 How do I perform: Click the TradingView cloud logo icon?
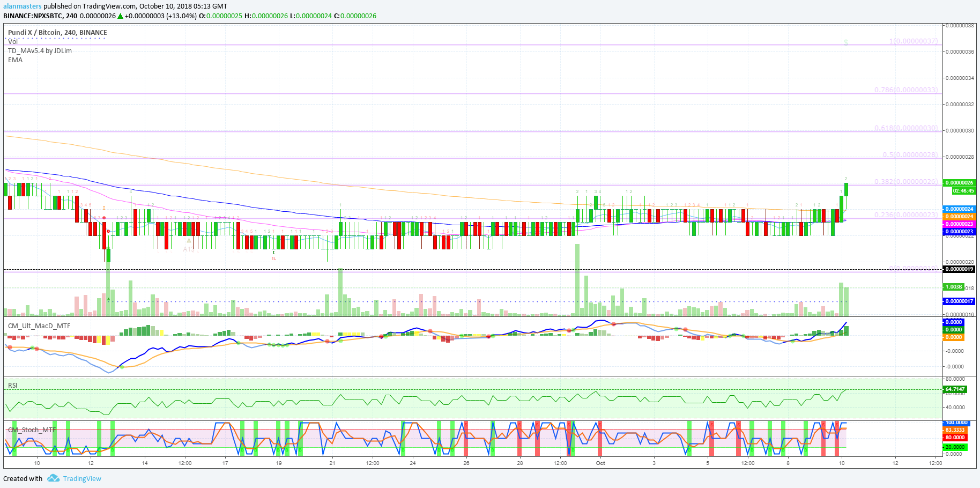click(53, 478)
